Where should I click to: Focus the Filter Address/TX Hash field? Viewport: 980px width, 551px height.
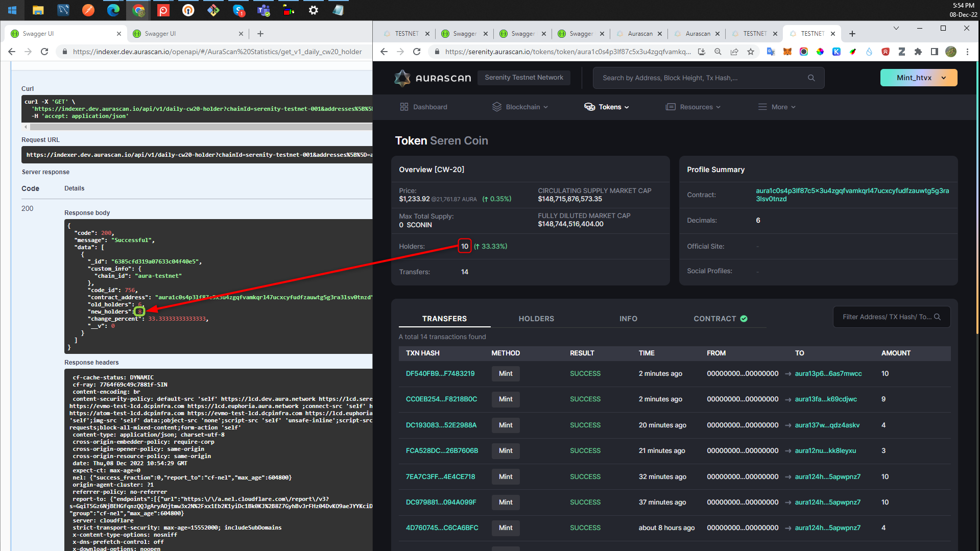point(892,317)
